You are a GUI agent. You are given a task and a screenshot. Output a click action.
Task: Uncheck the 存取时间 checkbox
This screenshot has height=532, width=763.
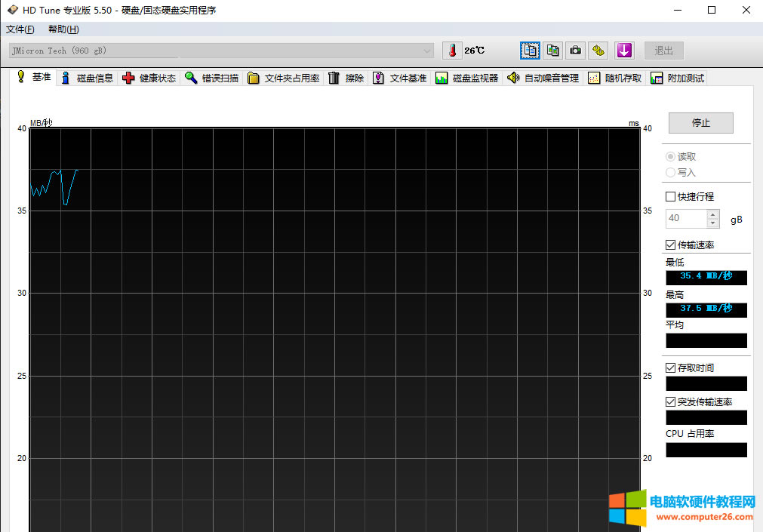pos(670,368)
